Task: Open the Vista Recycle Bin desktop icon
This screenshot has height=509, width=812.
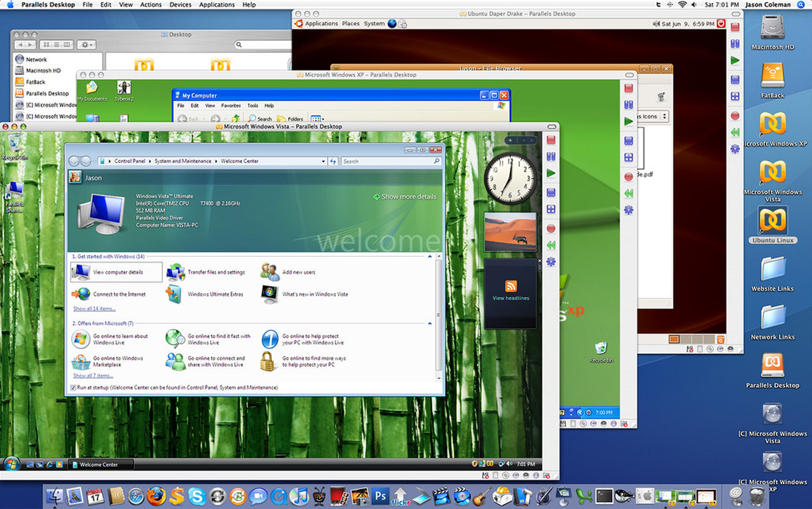Action: coord(14,147)
